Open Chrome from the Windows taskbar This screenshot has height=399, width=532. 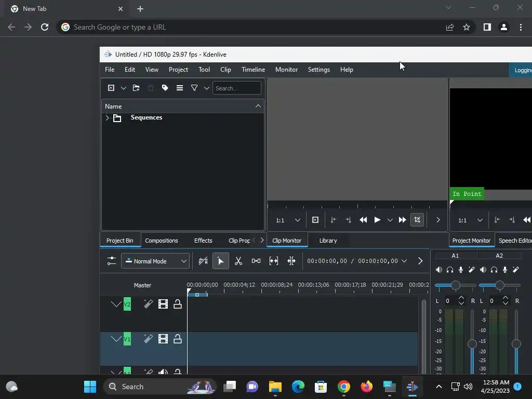344,387
